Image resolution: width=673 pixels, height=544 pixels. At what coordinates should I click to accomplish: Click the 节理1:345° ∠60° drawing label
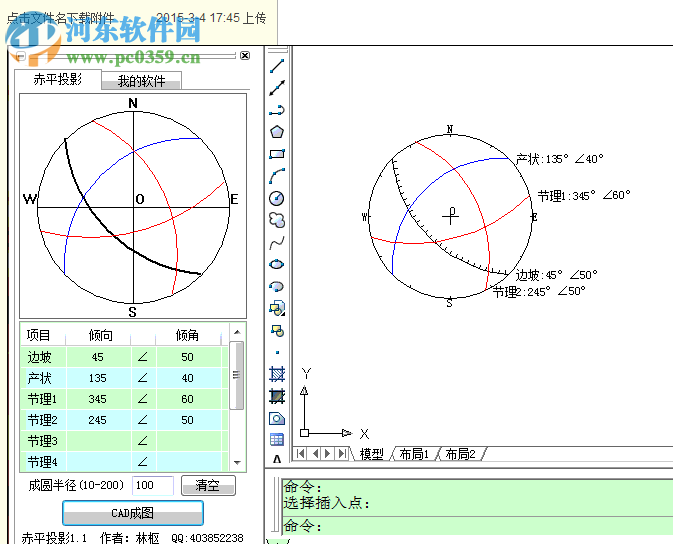(584, 196)
